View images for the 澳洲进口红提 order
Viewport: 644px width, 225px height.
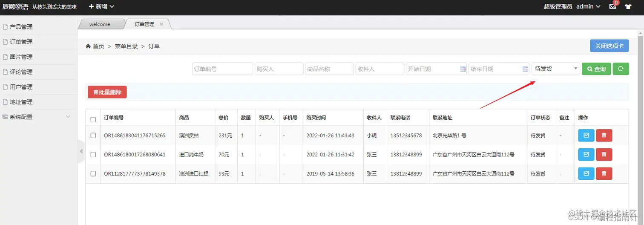[x=586, y=173]
